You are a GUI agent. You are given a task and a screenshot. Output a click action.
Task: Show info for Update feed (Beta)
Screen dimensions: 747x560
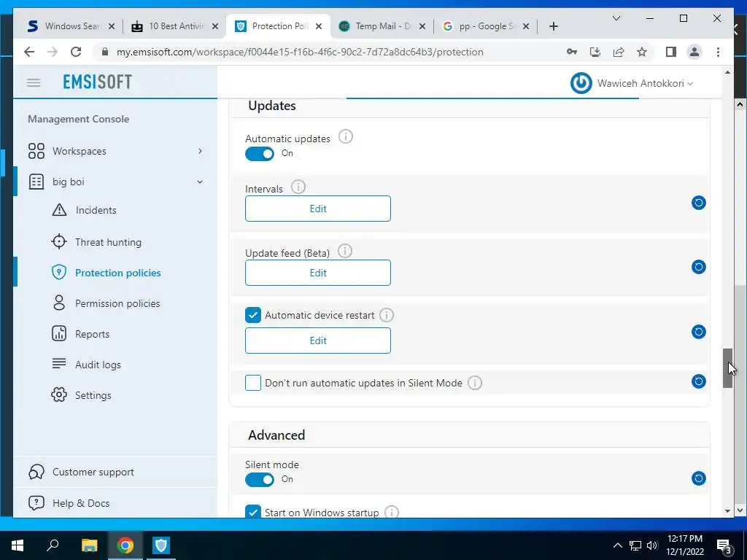(x=345, y=251)
